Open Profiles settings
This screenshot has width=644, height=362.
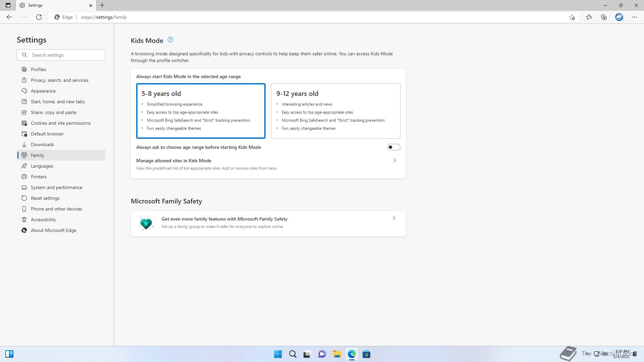tap(61, 69)
